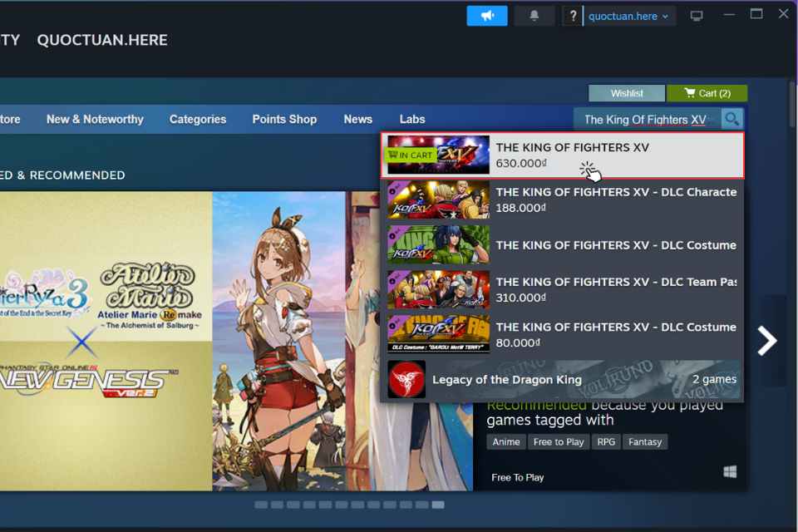Click the megaphone announcements button
This screenshot has width=798, height=532.
pyautogui.click(x=487, y=16)
